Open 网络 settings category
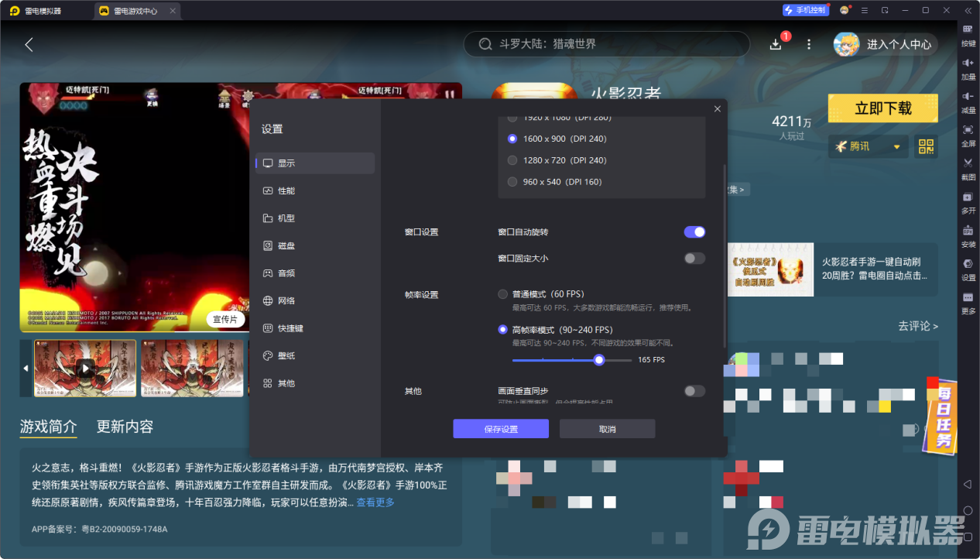The width and height of the screenshot is (980, 559). pyautogui.click(x=315, y=300)
